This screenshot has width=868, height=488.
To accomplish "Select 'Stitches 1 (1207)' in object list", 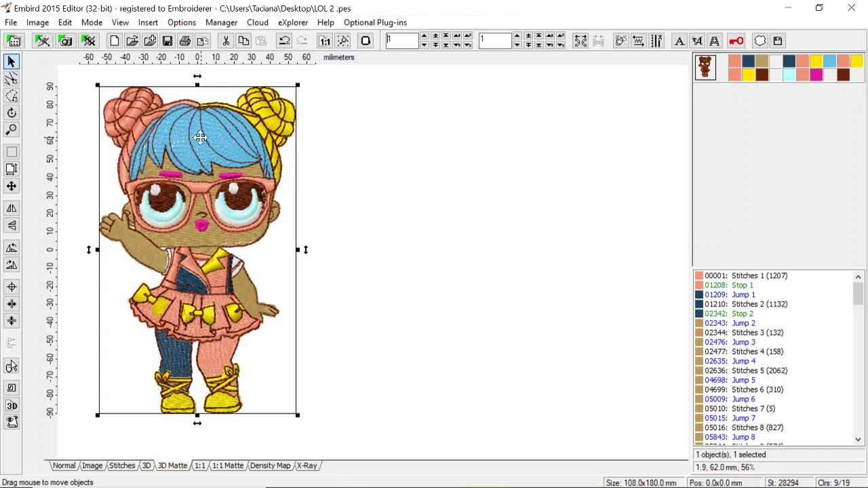I will click(746, 276).
